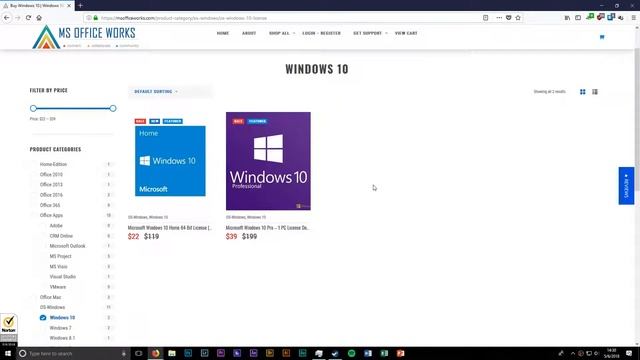
Task: Open PowerPoint from the taskbar
Action: [400, 353]
